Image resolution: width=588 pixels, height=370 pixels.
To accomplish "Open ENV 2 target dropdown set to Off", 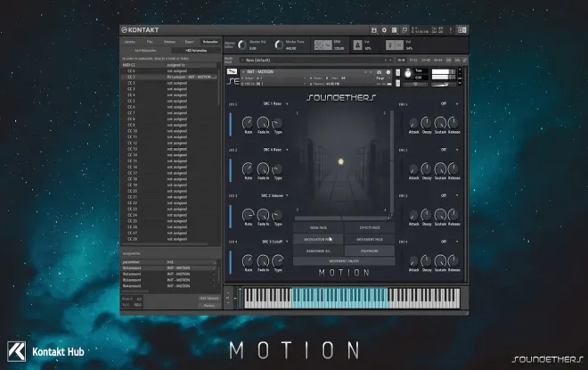I will 449,150.
